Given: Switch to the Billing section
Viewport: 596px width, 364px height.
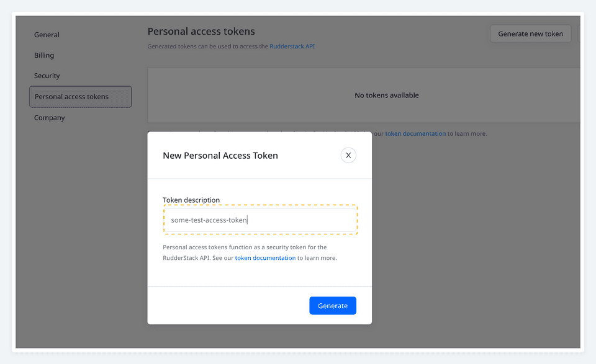Looking at the screenshot, I should 44,55.
